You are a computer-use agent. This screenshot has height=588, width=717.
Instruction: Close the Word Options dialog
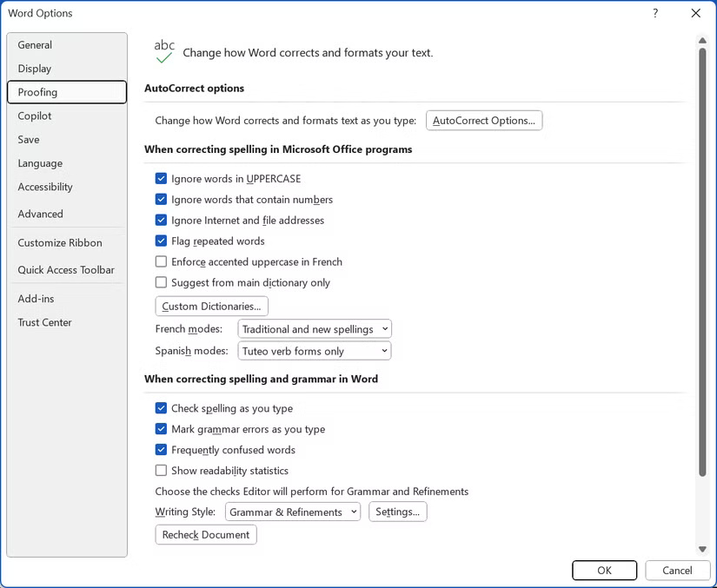click(695, 13)
